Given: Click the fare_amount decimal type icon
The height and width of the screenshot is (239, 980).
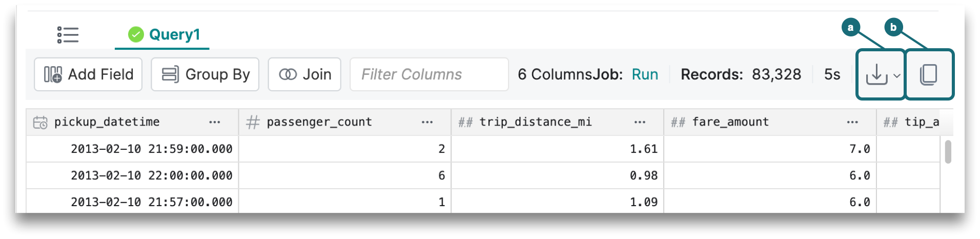Looking at the screenshot, I should click(678, 122).
